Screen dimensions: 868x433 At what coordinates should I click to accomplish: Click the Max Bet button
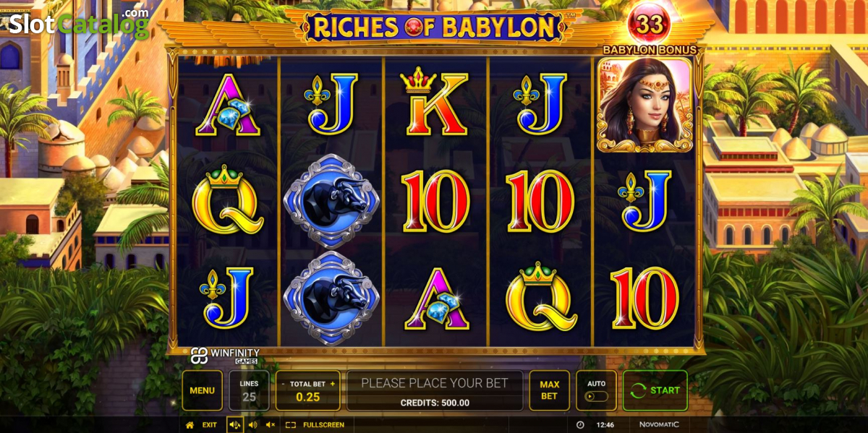coord(550,390)
